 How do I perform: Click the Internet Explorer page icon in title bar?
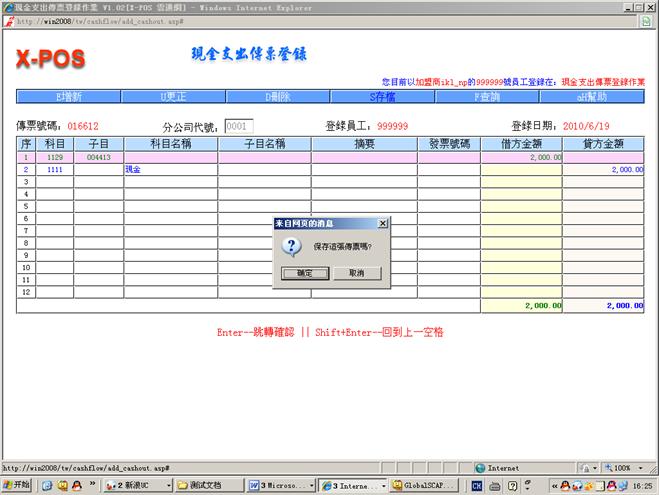(8, 6)
